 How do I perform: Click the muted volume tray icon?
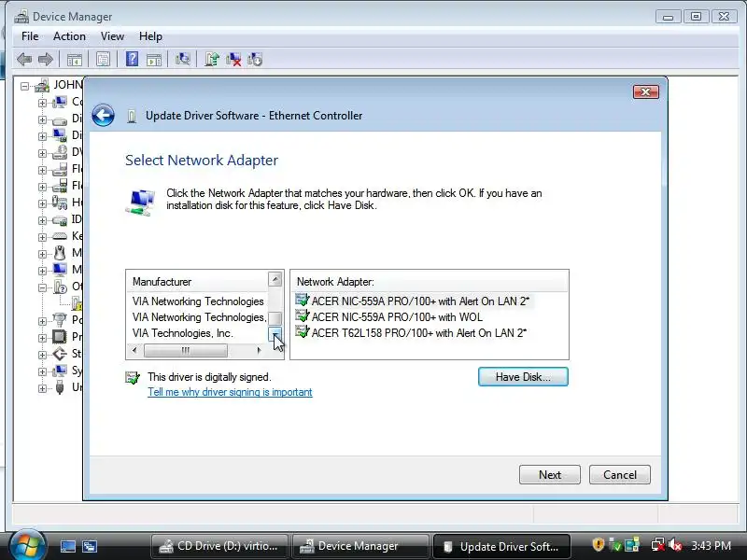(675, 545)
